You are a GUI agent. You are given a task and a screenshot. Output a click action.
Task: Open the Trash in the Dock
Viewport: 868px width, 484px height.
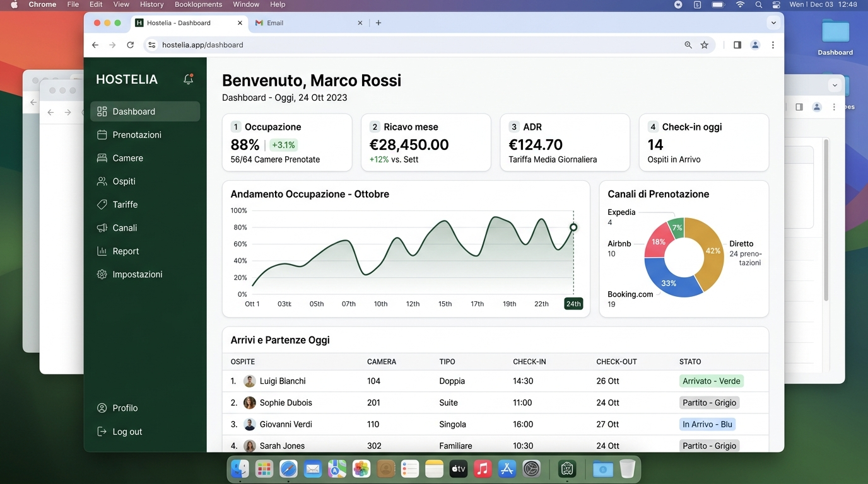pos(627,469)
